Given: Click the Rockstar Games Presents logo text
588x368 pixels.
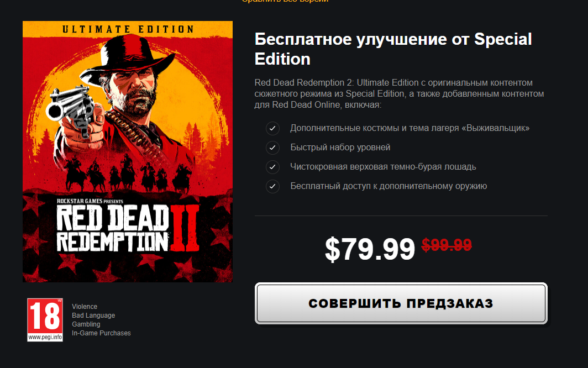Looking at the screenshot, I should pyautogui.click(x=90, y=202).
